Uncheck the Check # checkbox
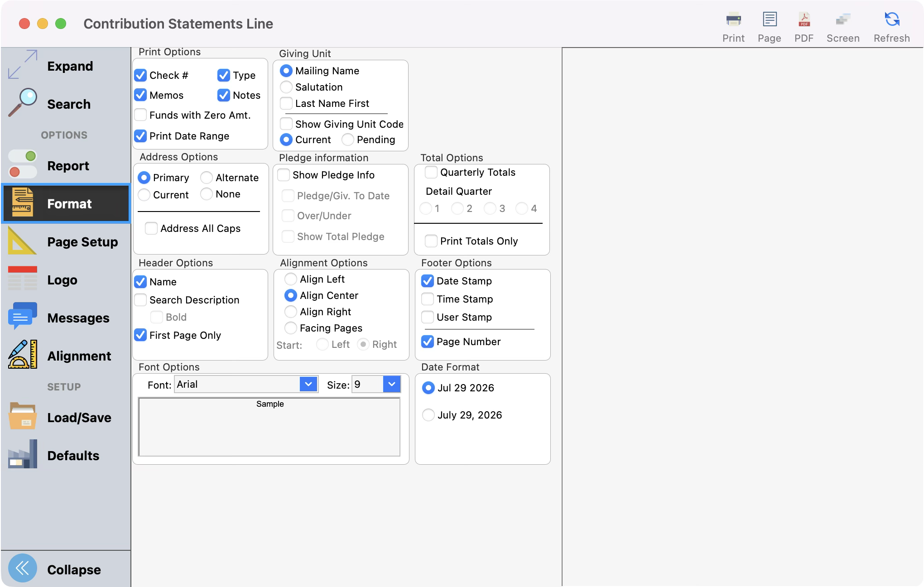This screenshot has height=587, width=924. click(141, 75)
